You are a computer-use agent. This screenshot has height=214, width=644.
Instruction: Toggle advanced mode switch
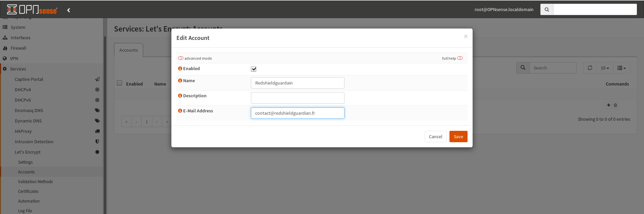coord(181,58)
